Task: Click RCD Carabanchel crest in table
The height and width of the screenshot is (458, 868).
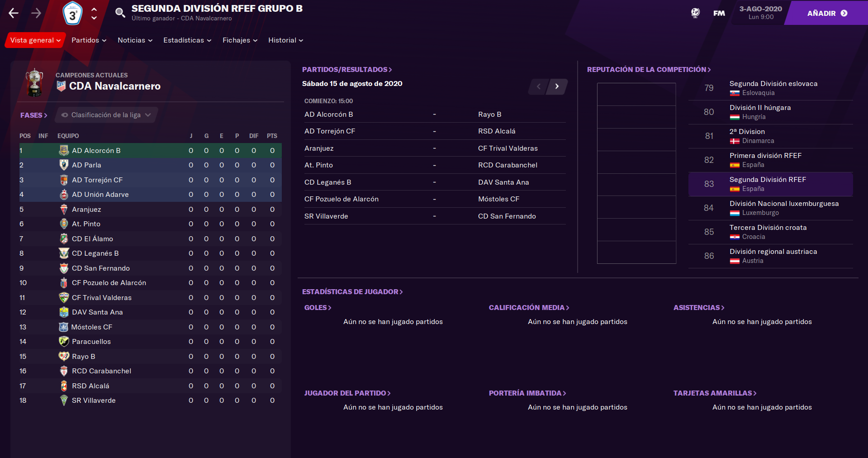Action: click(x=64, y=371)
